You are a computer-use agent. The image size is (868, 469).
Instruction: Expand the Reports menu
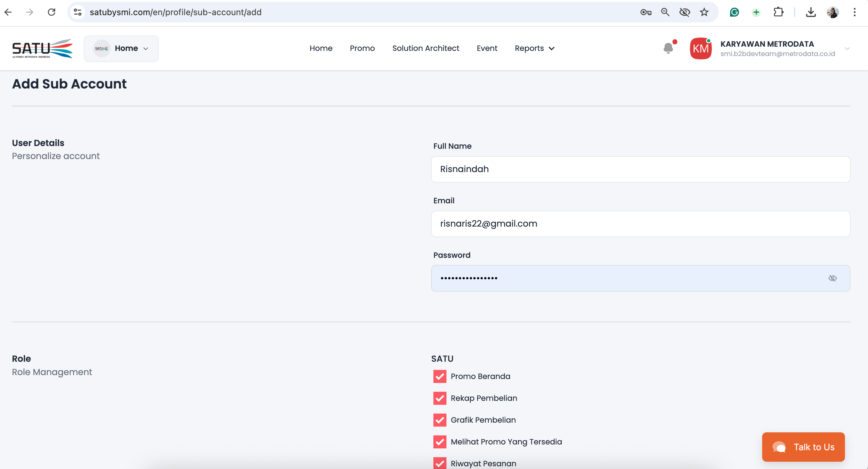pyautogui.click(x=534, y=48)
